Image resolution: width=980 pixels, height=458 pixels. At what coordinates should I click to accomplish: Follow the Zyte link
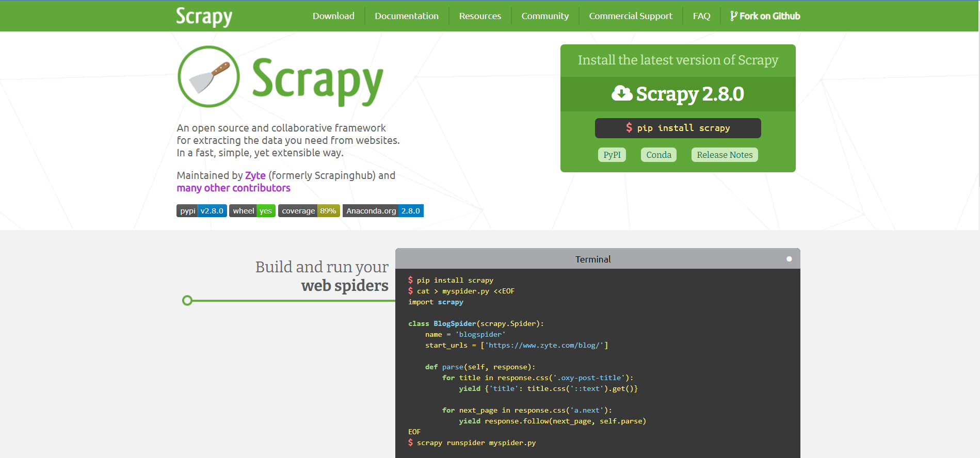[255, 175]
